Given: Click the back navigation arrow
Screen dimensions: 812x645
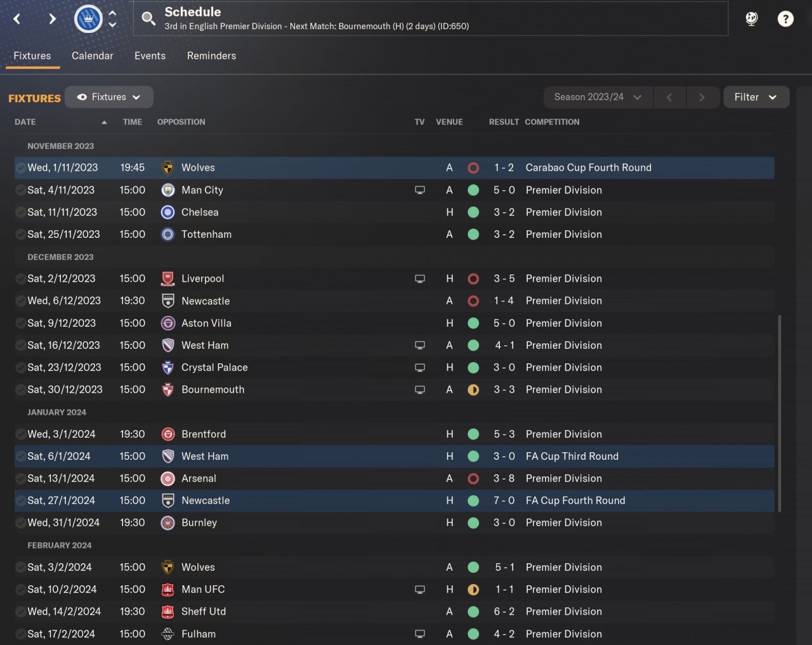Looking at the screenshot, I should (17, 19).
